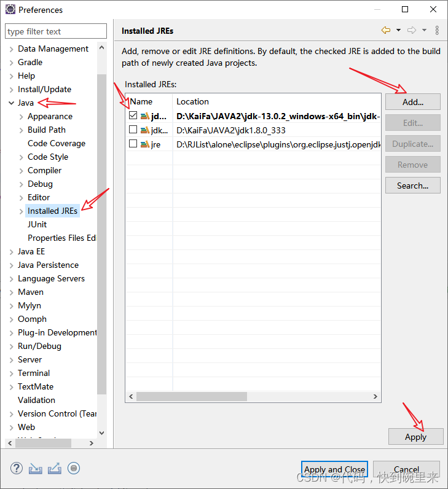This screenshot has height=489, width=448.
Task: Click the import preferences icon
Action: tap(36, 468)
